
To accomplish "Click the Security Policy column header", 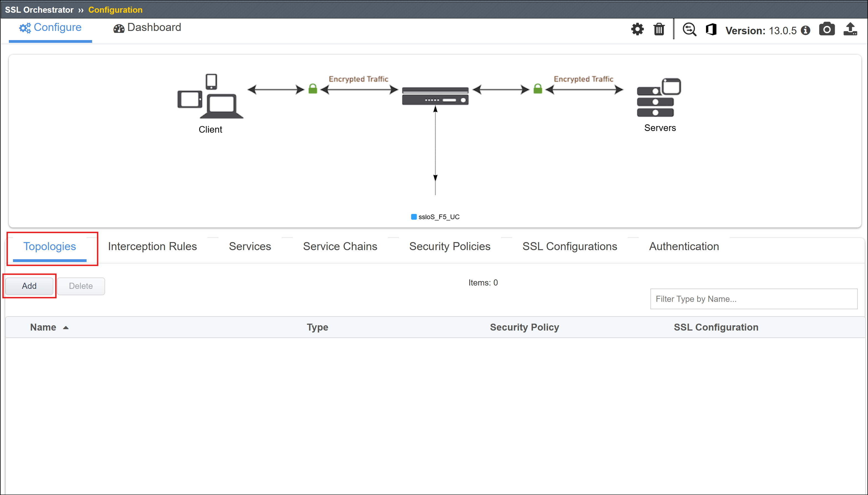I will (525, 328).
